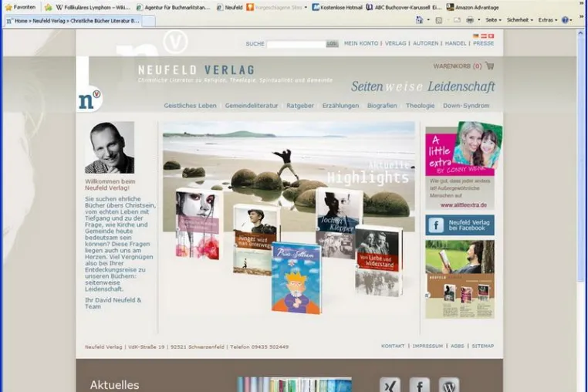Viewport: 588px width, 392px height.
Task: Click David Neufeld's portrait photo
Action: coord(110,147)
